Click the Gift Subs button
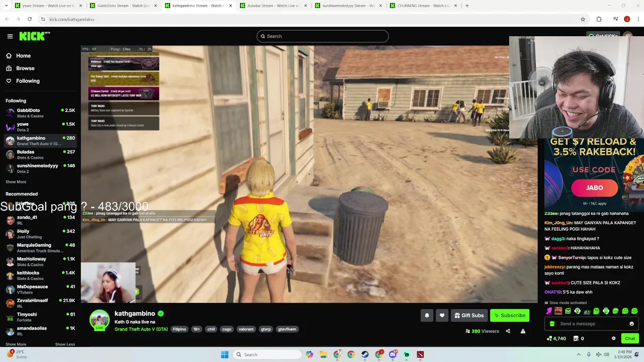The height and width of the screenshot is (362, 644). [x=469, y=315]
